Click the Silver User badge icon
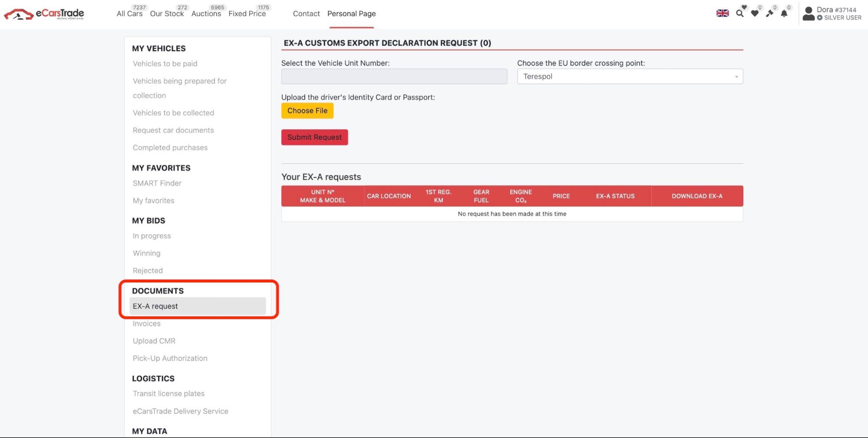This screenshot has width=868, height=438. (820, 18)
